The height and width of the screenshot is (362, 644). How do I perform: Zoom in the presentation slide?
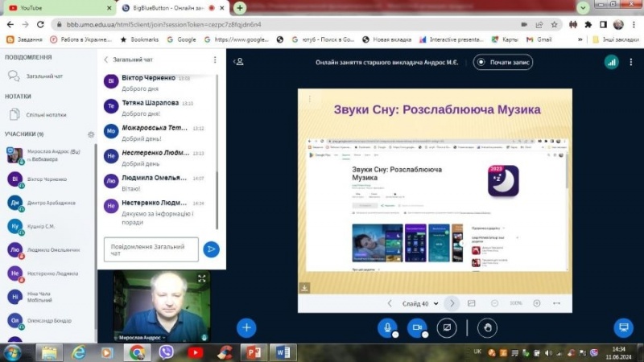coord(536,303)
